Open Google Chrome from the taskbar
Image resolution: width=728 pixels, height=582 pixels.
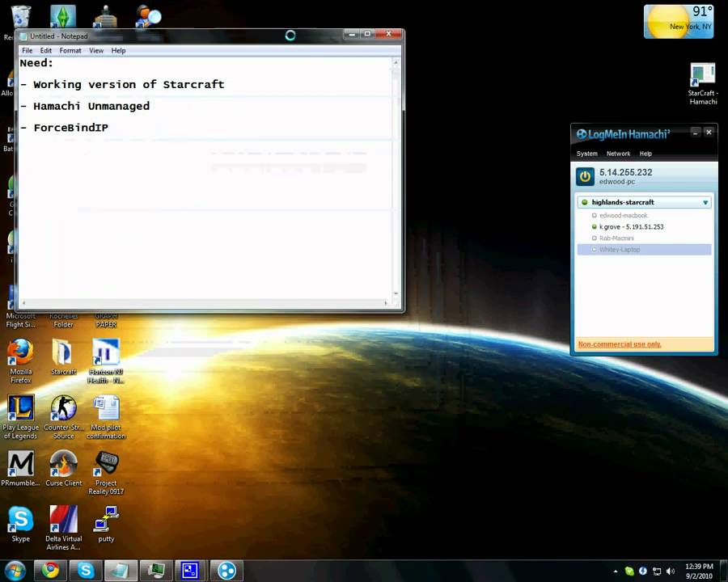tap(50, 571)
